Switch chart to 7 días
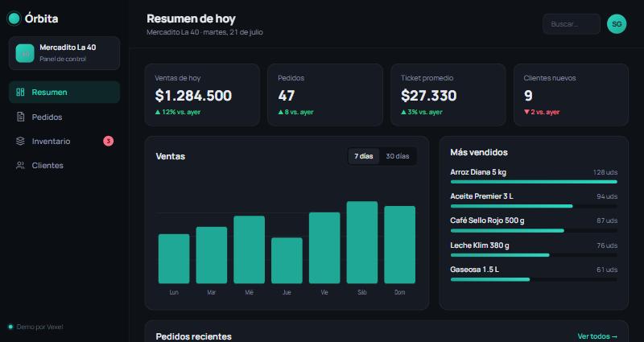This screenshot has height=342, width=644. click(364, 156)
